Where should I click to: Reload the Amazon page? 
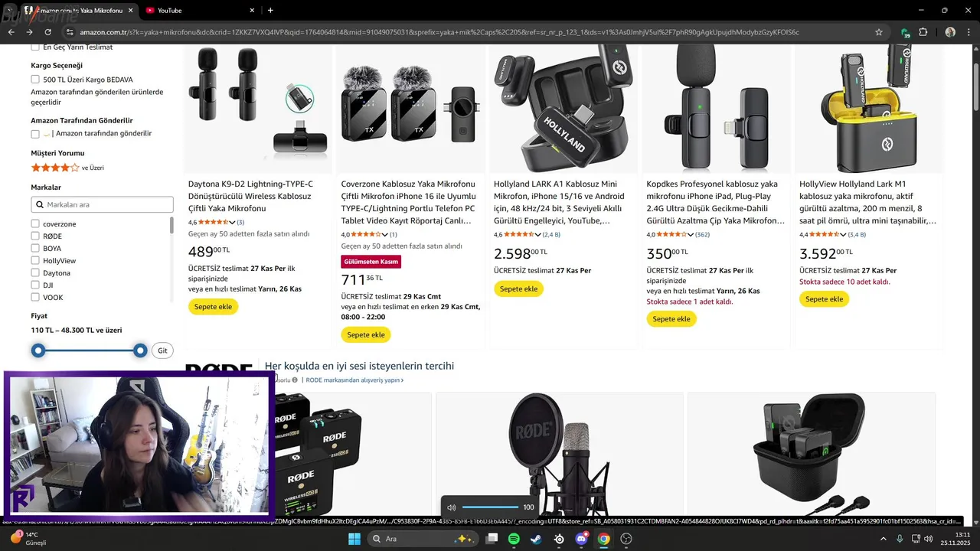(x=48, y=32)
